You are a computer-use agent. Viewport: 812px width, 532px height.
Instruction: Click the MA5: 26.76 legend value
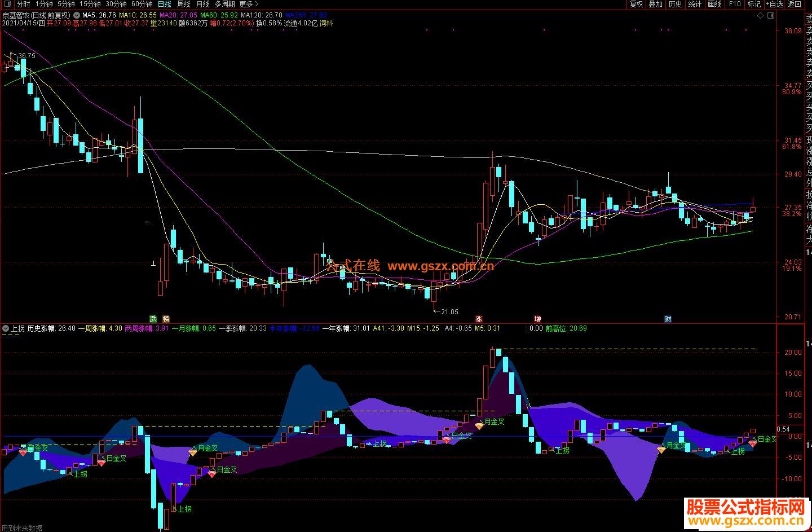pos(99,15)
